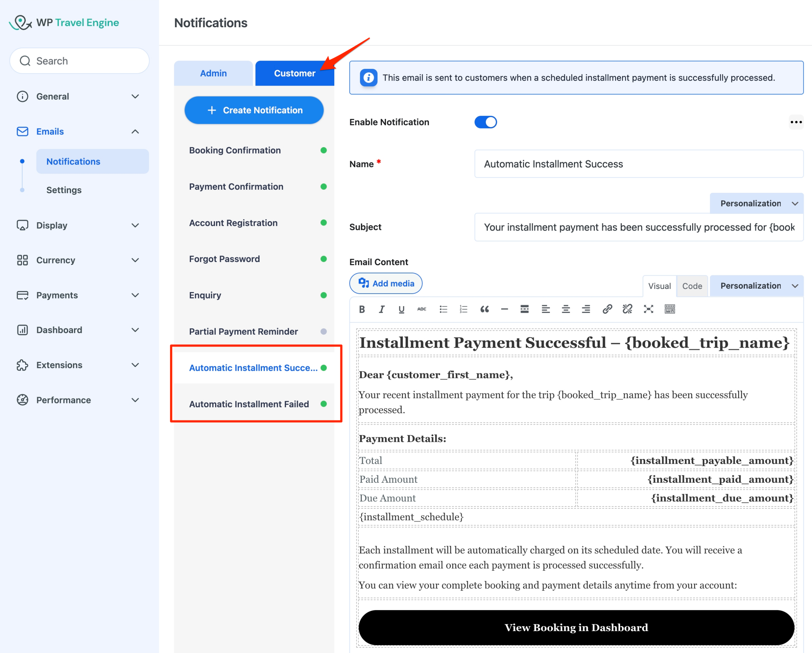This screenshot has height=653, width=812.
Task: Open Personalization dropdown above Subject field
Action: coord(756,203)
